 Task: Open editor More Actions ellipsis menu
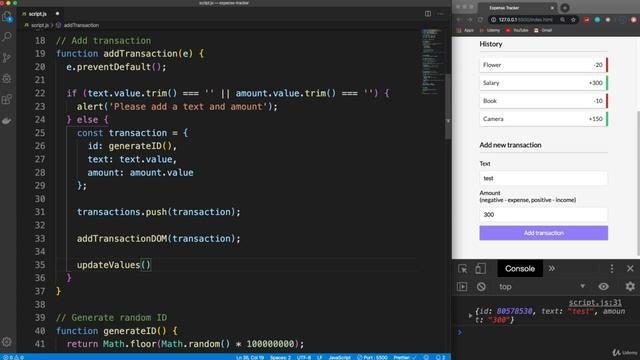click(x=441, y=13)
